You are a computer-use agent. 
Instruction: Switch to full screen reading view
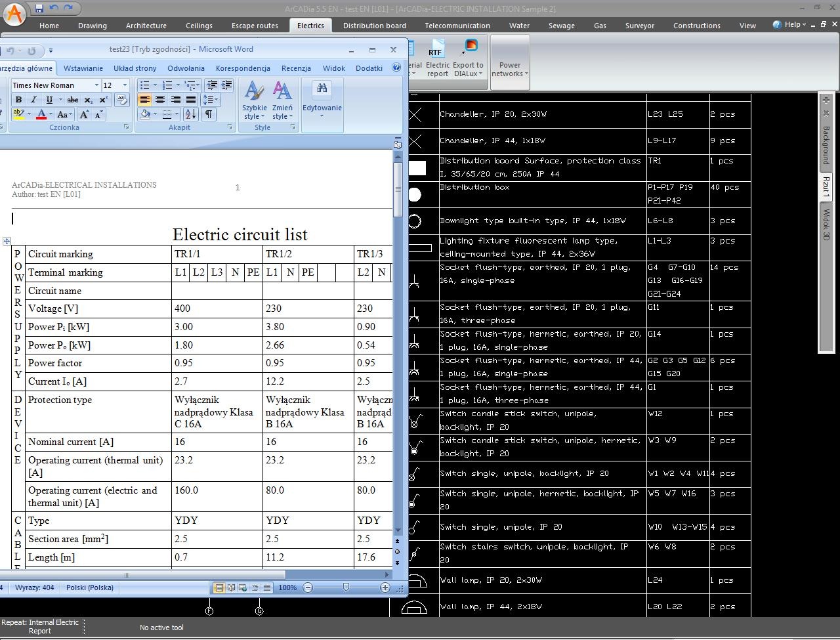coord(231,587)
